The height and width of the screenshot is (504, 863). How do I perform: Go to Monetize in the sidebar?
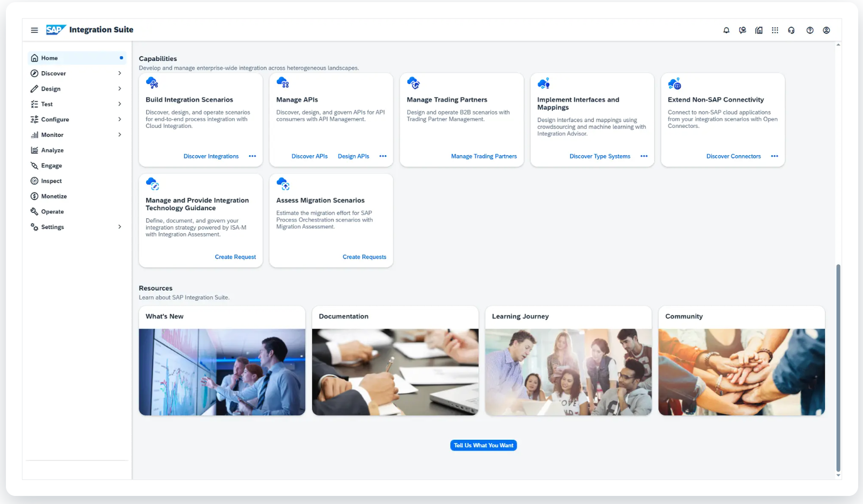coord(54,196)
